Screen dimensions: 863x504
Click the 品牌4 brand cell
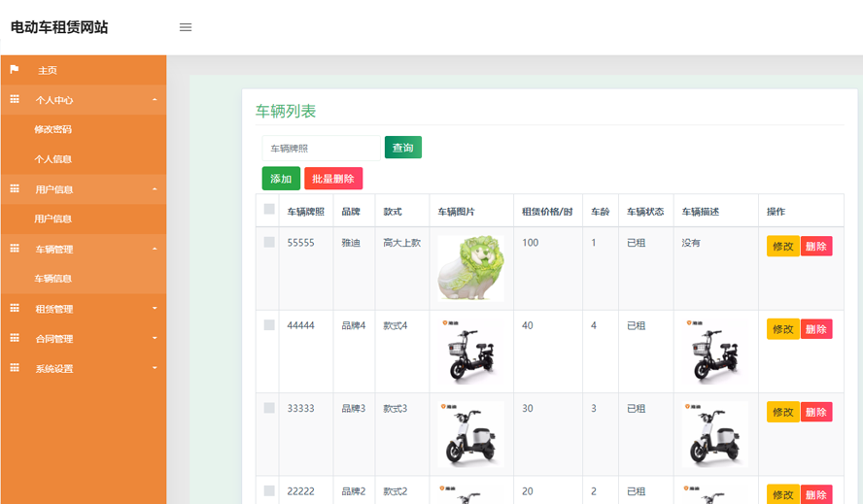(x=354, y=325)
